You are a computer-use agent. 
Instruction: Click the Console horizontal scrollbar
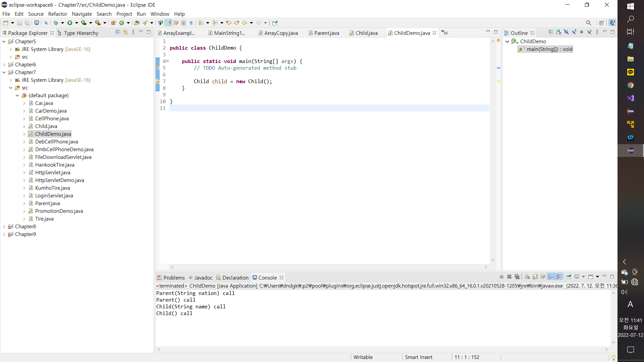point(382,349)
